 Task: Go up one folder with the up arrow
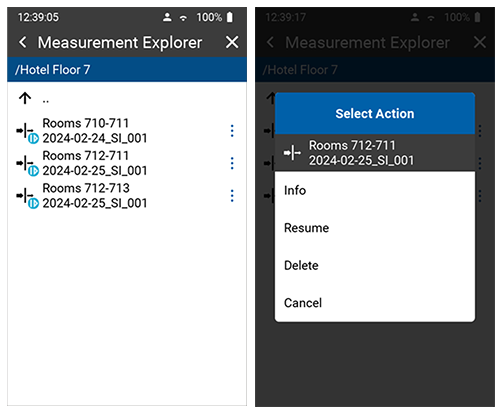click(25, 98)
